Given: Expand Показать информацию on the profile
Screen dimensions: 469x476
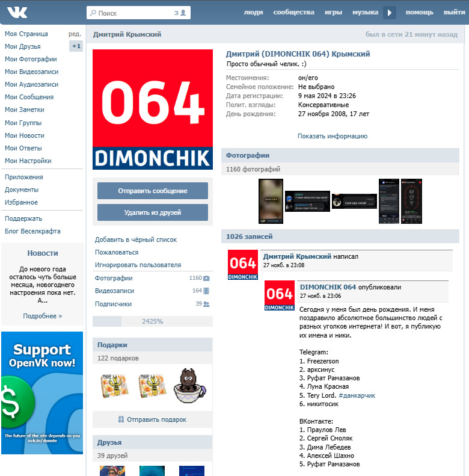Looking at the screenshot, I should coord(333,136).
